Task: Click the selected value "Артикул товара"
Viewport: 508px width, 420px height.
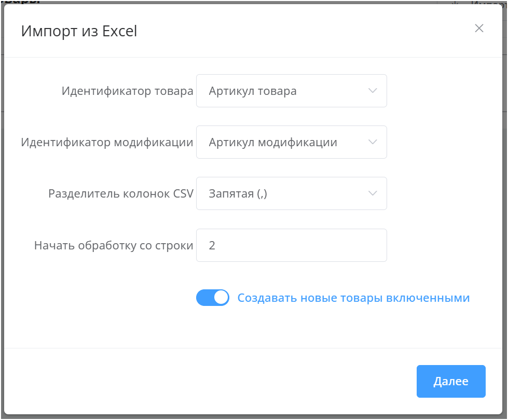Action: (x=253, y=91)
